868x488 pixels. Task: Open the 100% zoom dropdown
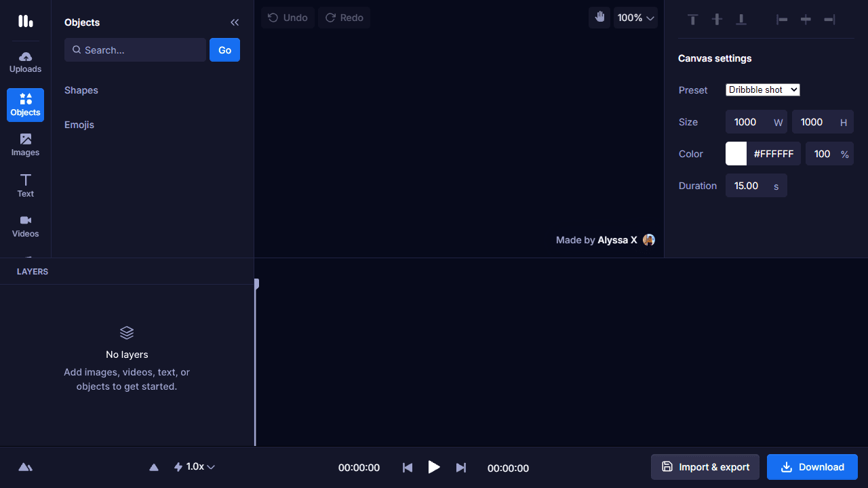click(x=636, y=18)
